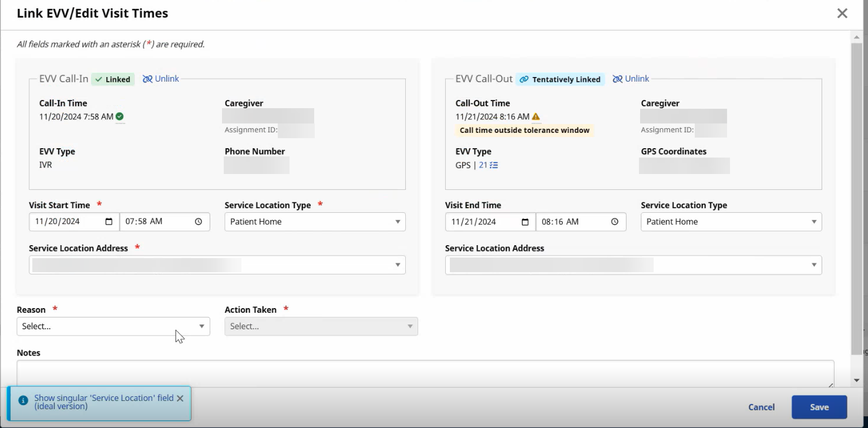Click the warning triangle next to Call-Out Time
Viewport: 868px width, 428px height.
(536, 116)
